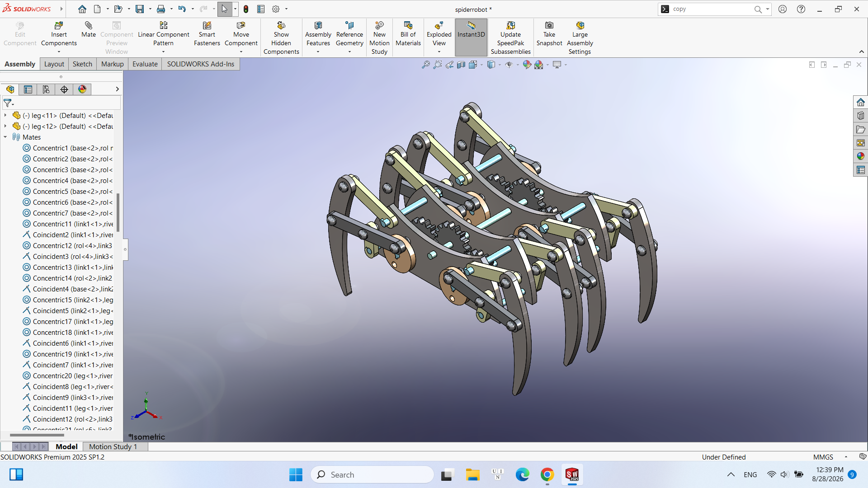Switch to the Sketch tab
The height and width of the screenshot is (488, 868).
82,64
